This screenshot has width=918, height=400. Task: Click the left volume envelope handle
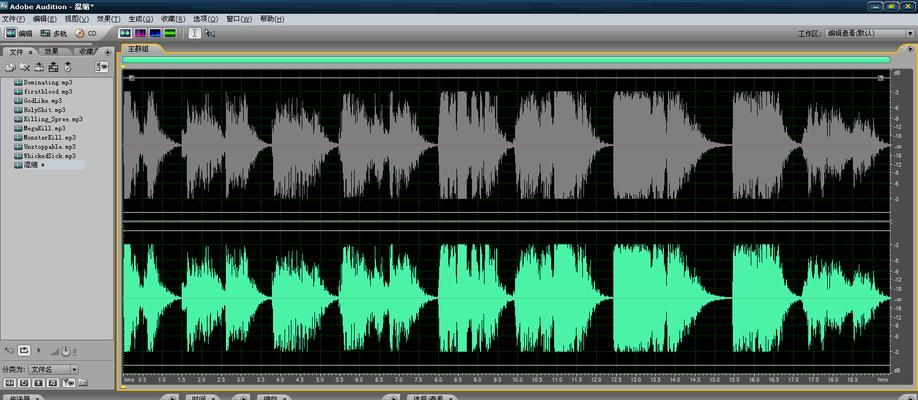tap(132, 78)
